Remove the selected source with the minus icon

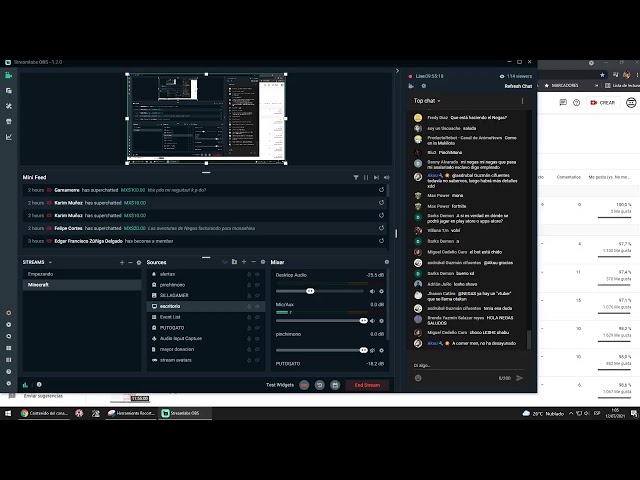click(x=253, y=262)
